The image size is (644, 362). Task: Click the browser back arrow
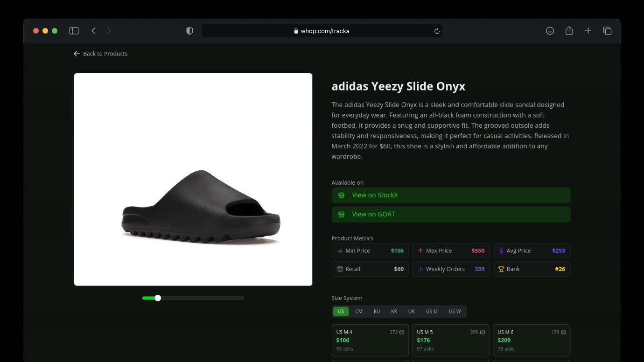coord(94,31)
